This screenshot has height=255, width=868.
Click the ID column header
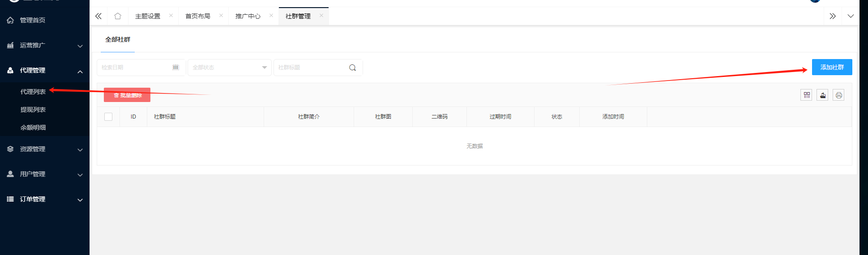click(133, 117)
